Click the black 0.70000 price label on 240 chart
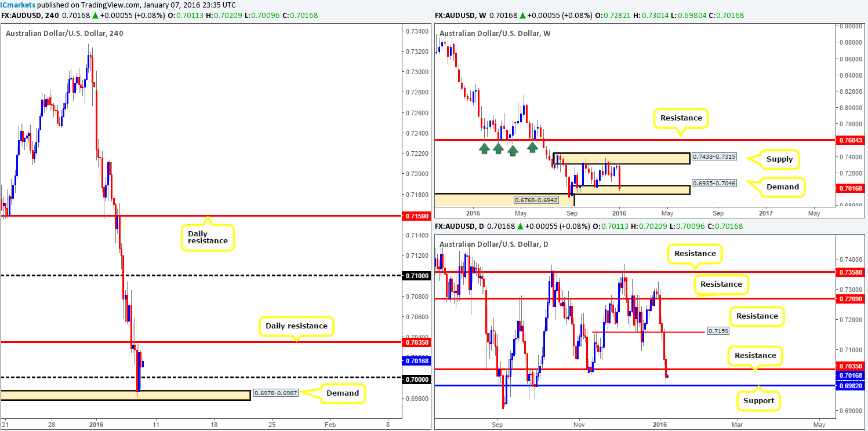Screen dimensions: 868x431 (x=415, y=378)
